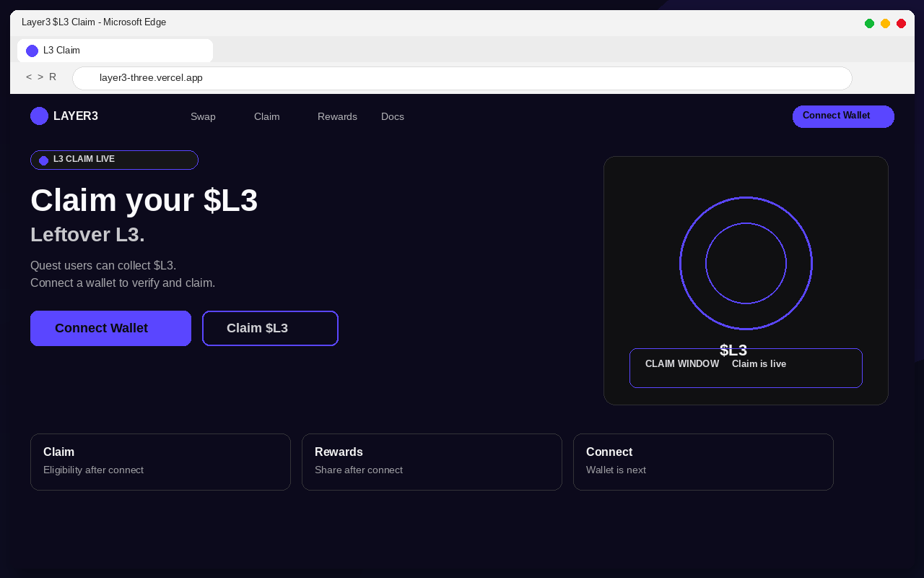
Task: Click the browser forward arrow
Action: click(40, 77)
